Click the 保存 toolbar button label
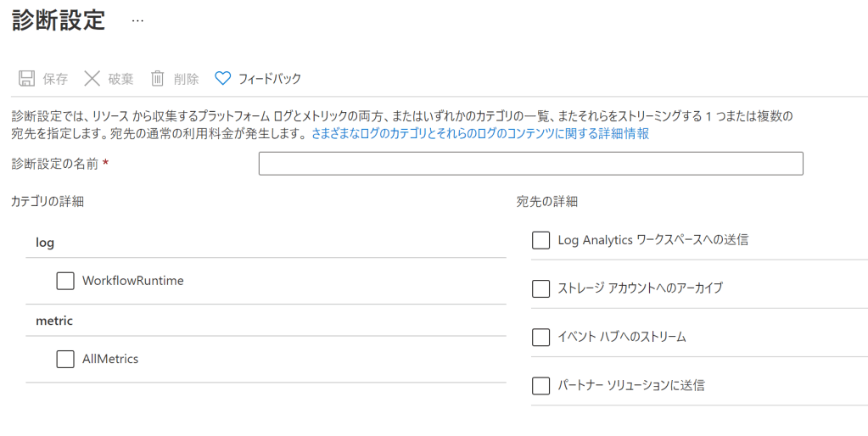The image size is (868, 436). tap(55, 79)
